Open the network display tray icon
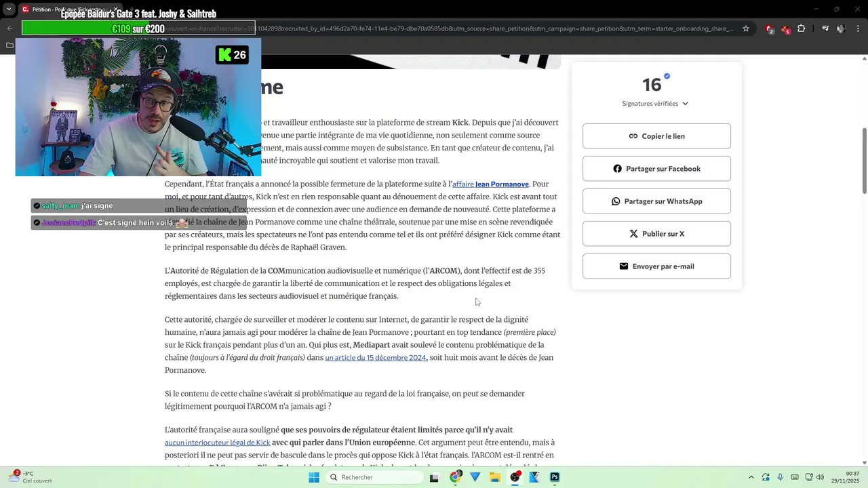 click(x=808, y=477)
